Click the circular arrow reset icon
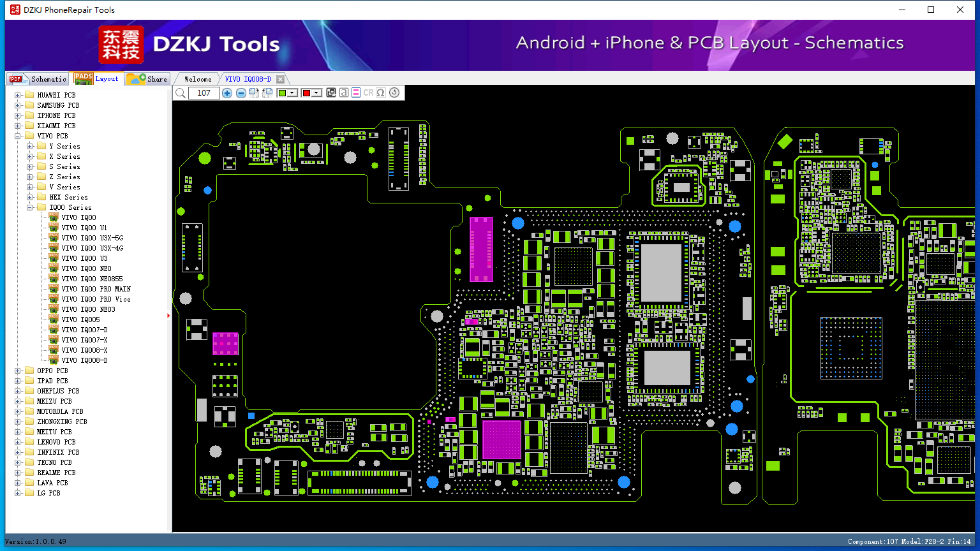 pyautogui.click(x=394, y=93)
